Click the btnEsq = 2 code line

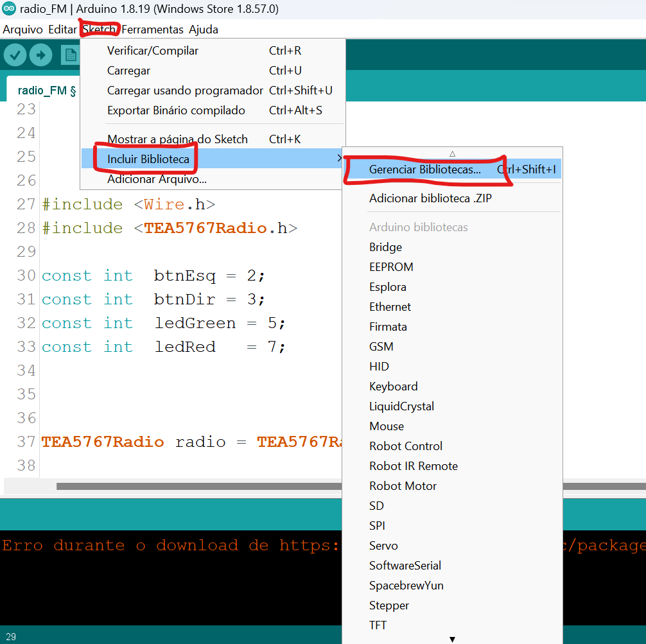tap(153, 275)
